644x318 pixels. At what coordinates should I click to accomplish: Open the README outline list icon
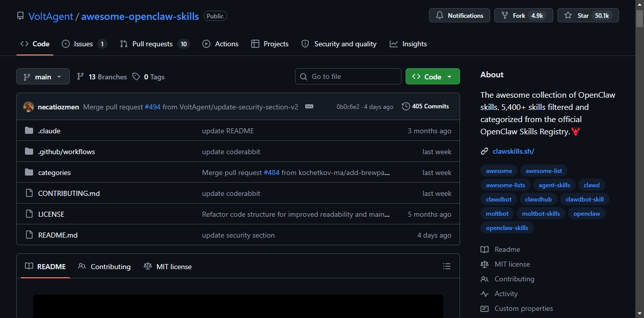[447, 266]
